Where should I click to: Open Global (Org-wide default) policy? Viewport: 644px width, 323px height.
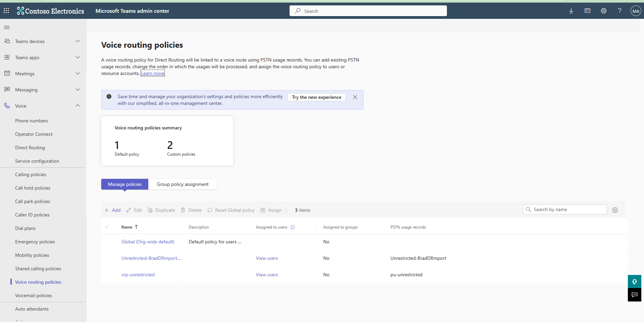click(148, 242)
